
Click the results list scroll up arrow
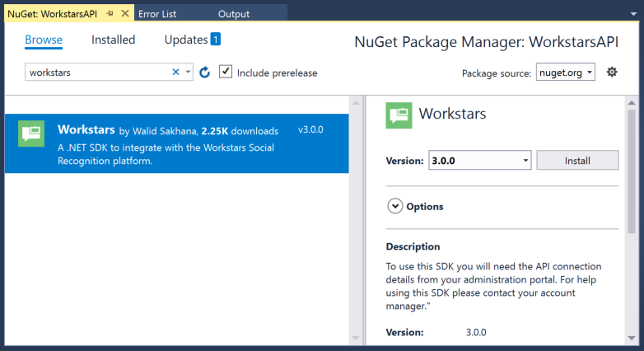[356, 103]
